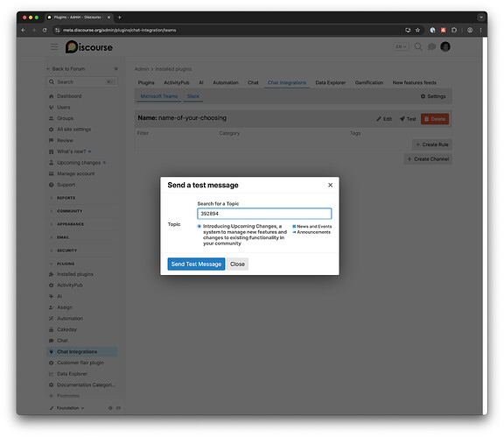Viewport: 504px width, 437px height.
Task: Select the Introducing Upcoming Changes topic radio
Action: click(x=199, y=226)
